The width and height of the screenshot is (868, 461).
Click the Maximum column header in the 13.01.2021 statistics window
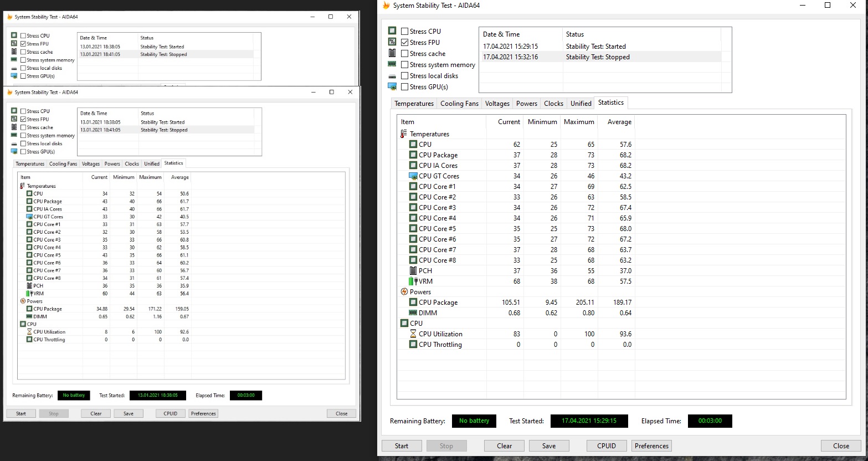151,177
